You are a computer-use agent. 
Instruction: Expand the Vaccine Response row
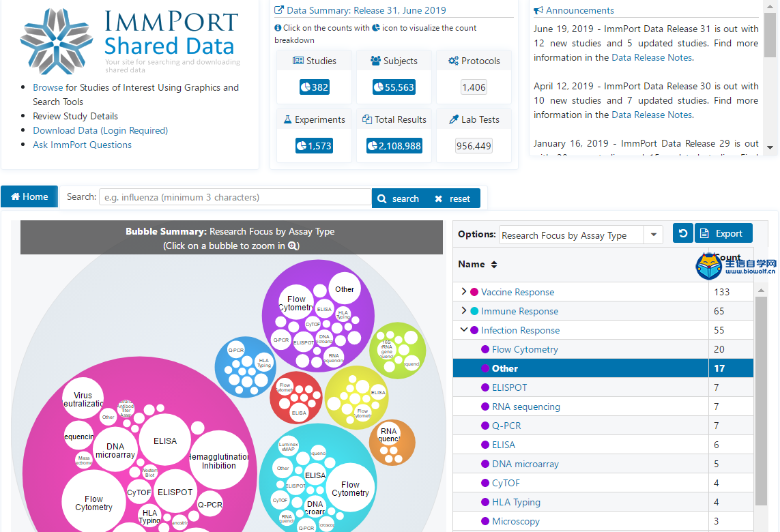463,291
